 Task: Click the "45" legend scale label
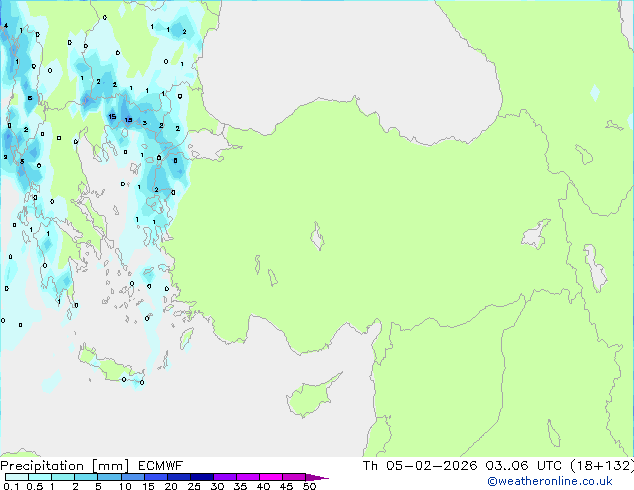click(x=286, y=486)
